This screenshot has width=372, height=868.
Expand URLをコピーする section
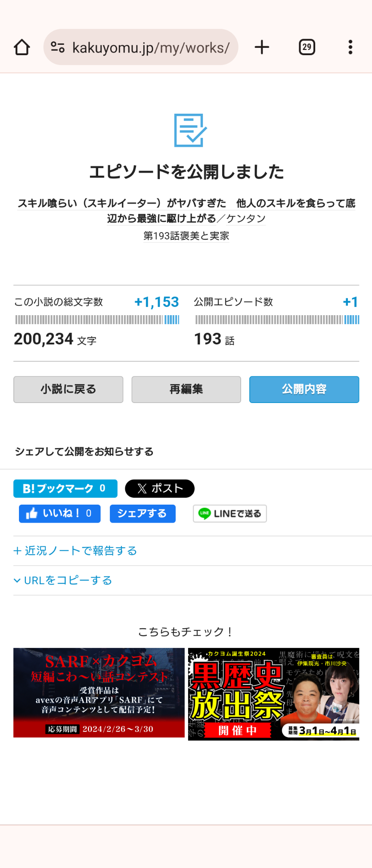(63, 581)
